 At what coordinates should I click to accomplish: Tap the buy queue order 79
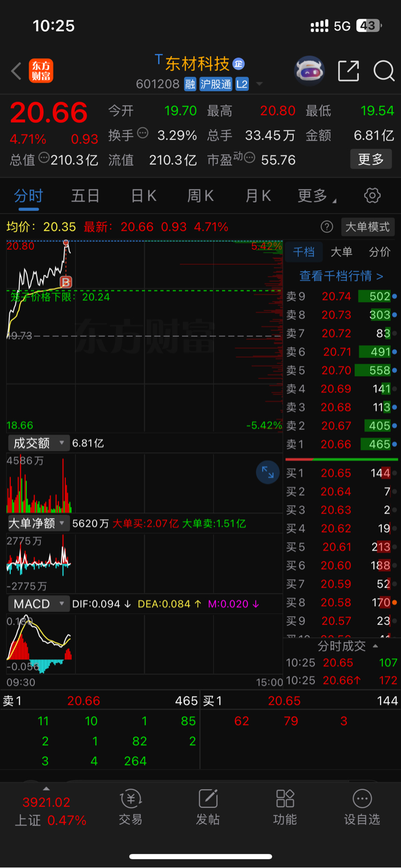click(x=291, y=721)
